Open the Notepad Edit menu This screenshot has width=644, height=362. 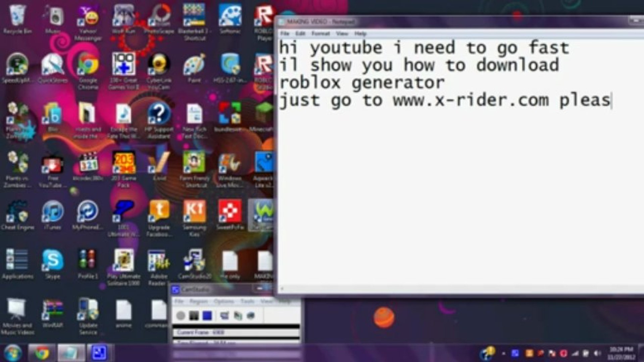[x=300, y=34]
